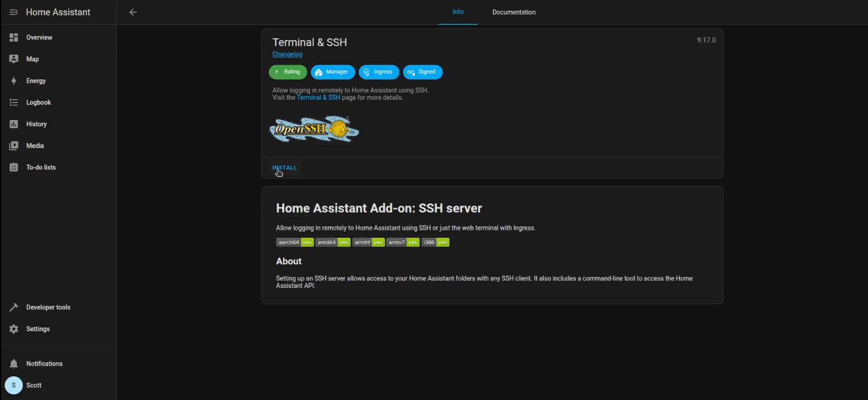Click the Signed chip
Screen dimensions: 868x400
click(423, 72)
